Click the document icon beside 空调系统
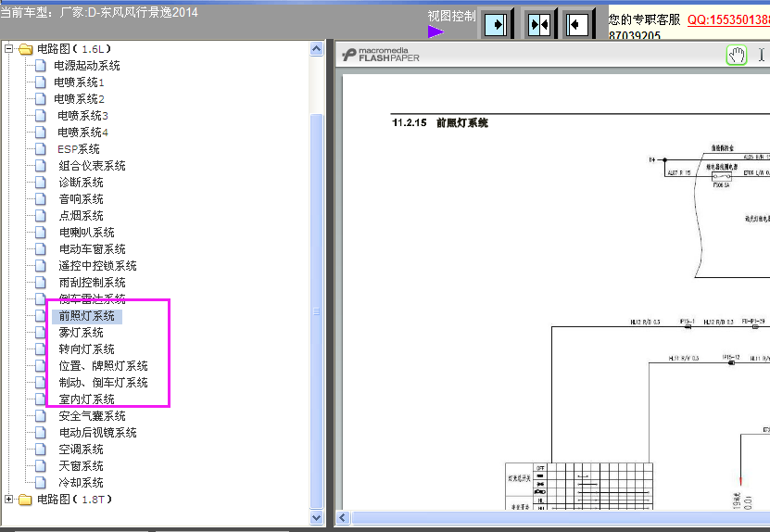Screen dimensions: 770x532 click(x=41, y=450)
